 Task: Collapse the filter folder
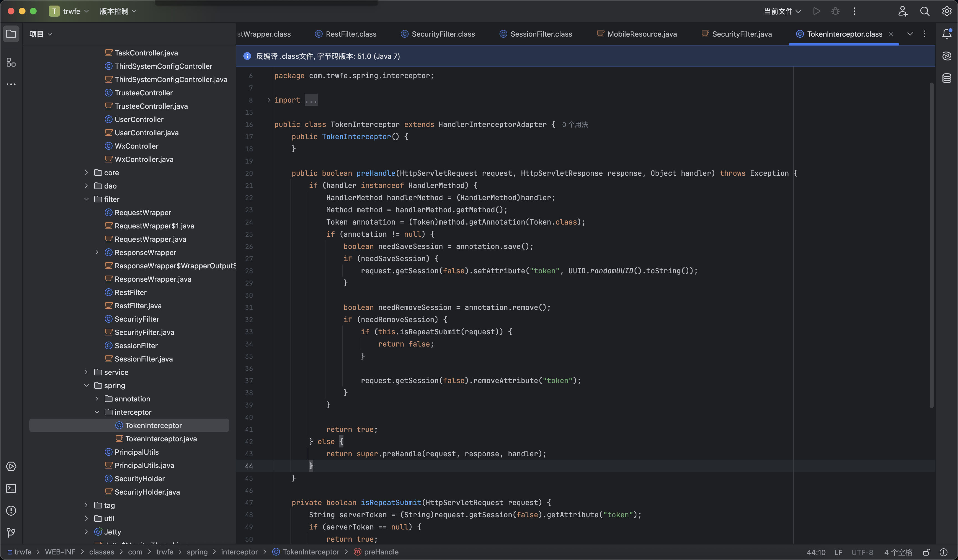click(86, 199)
